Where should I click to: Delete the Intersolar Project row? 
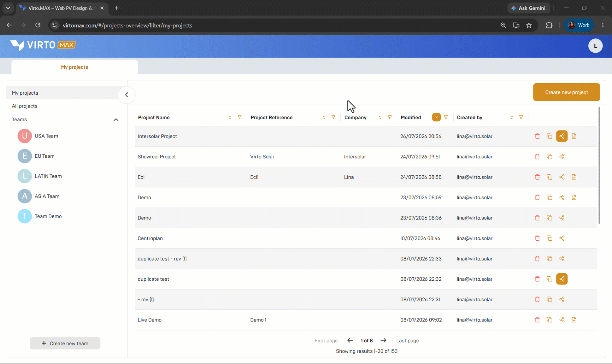pos(537,136)
